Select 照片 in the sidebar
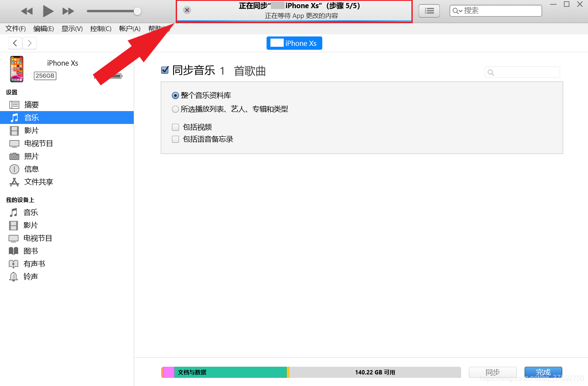The image size is (588, 386). tap(67, 156)
